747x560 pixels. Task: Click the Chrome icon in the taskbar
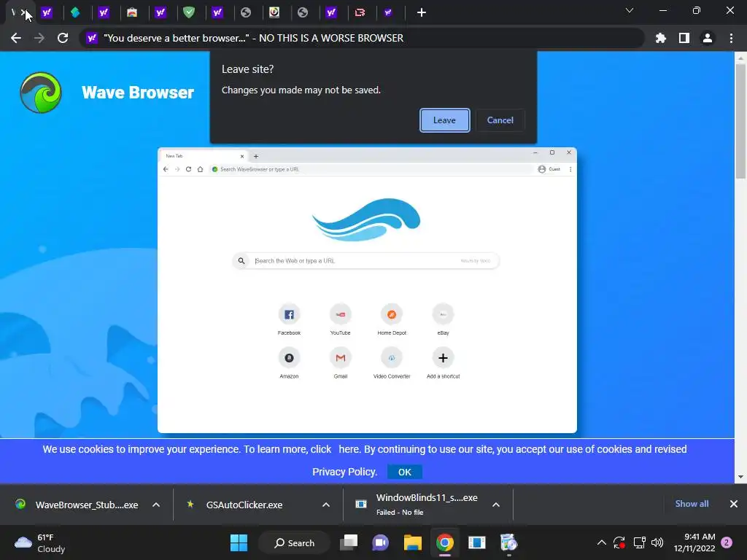[444, 542]
